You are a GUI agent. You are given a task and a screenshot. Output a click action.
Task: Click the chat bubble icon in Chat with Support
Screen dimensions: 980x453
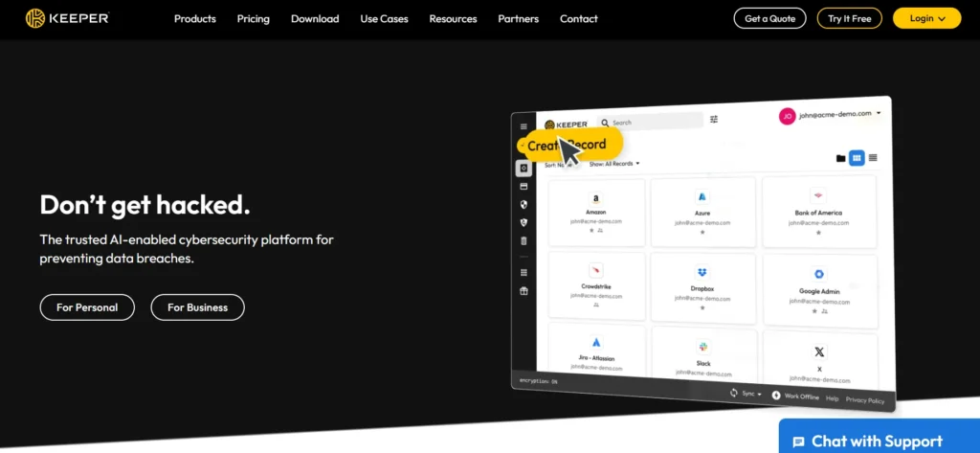click(x=798, y=442)
